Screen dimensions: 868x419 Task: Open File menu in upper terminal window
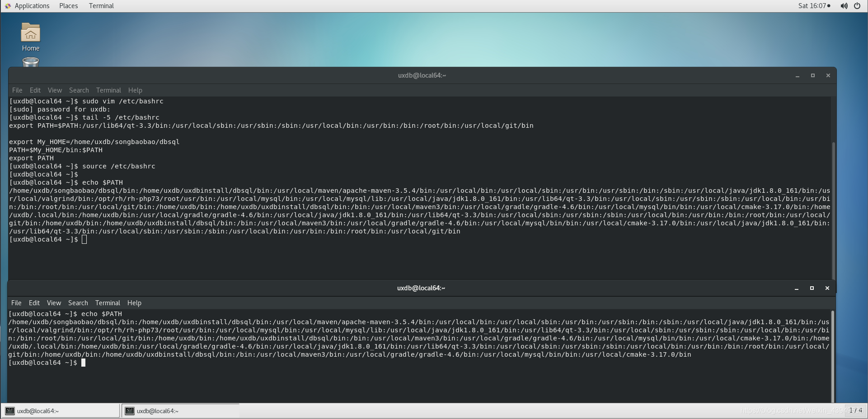click(x=17, y=90)
